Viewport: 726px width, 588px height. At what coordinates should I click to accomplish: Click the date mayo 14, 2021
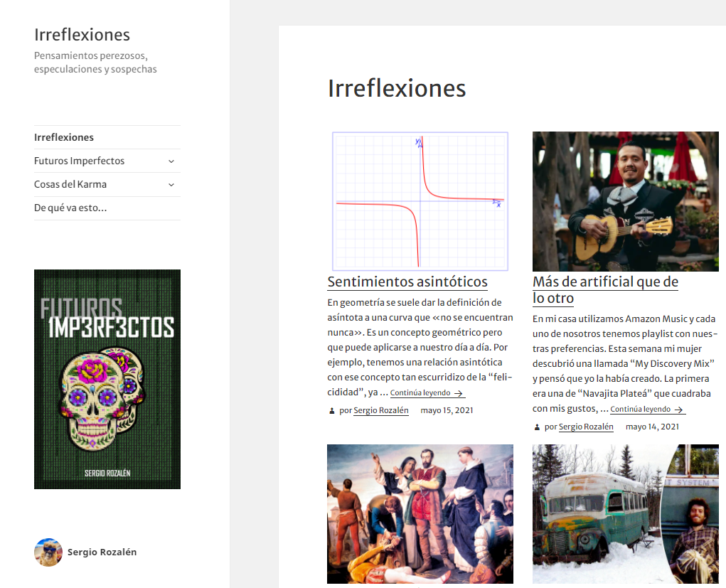point(652,427)
